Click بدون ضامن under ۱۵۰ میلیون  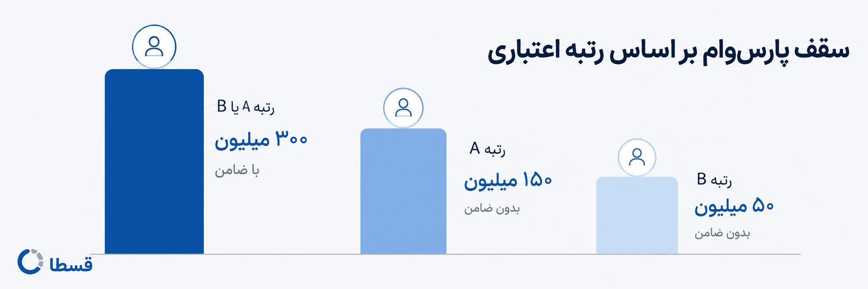[492, 208]
